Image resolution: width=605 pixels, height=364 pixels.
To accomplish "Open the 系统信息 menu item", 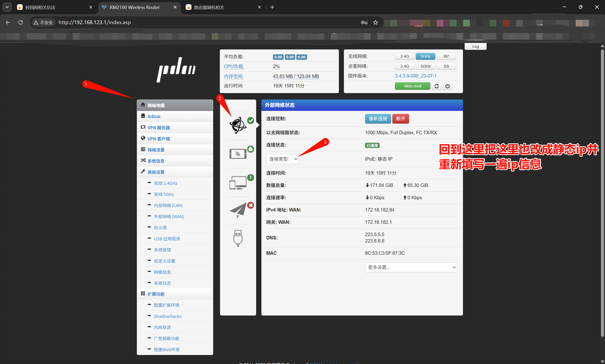I will tap(175, 161).
